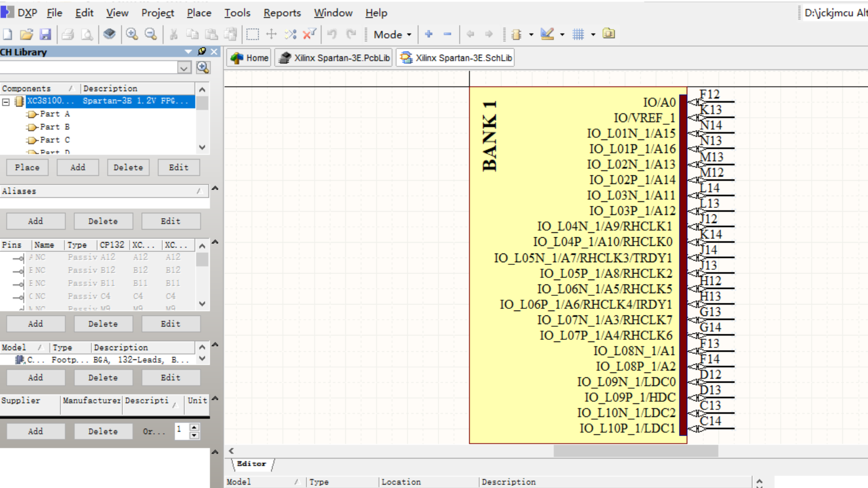The width and height of the screenshot is (868, 488).
Task: Open Print Preview from toolbar
Action: pyautogui.click(x=87, y=34)
